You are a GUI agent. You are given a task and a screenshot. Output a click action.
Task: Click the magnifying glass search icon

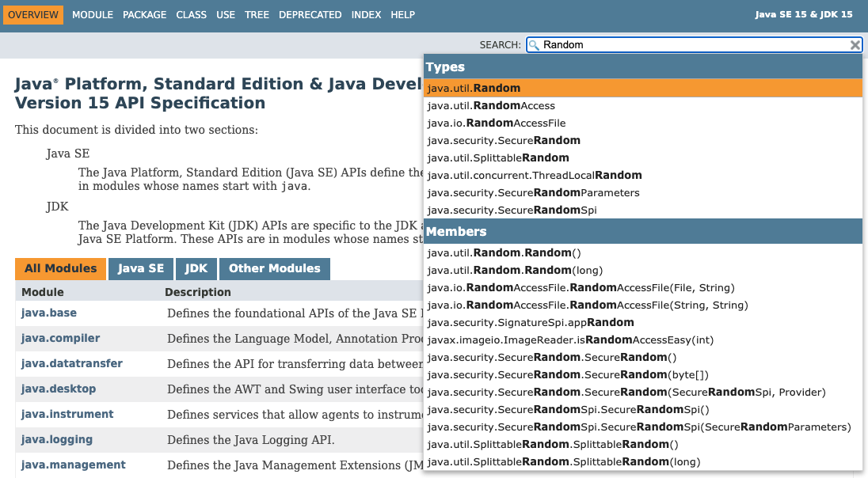(x=535, y=45)
